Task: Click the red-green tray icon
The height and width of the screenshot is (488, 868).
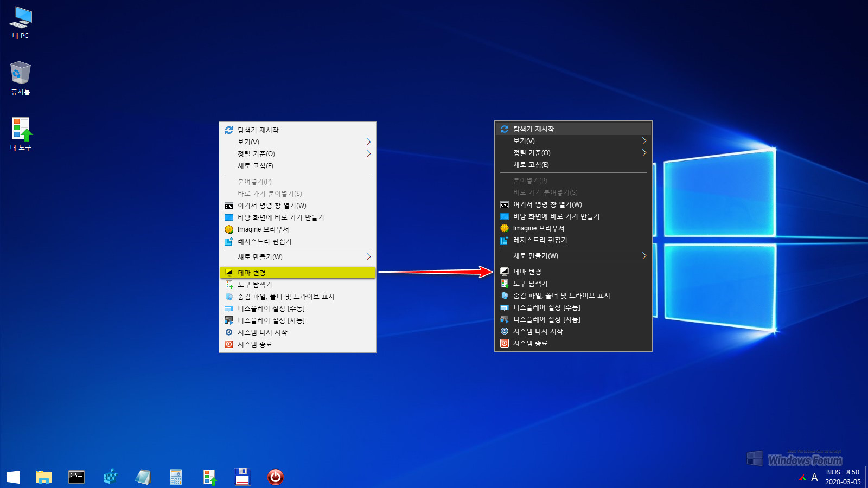Action: pyautogui.click(x=802, y=478)
